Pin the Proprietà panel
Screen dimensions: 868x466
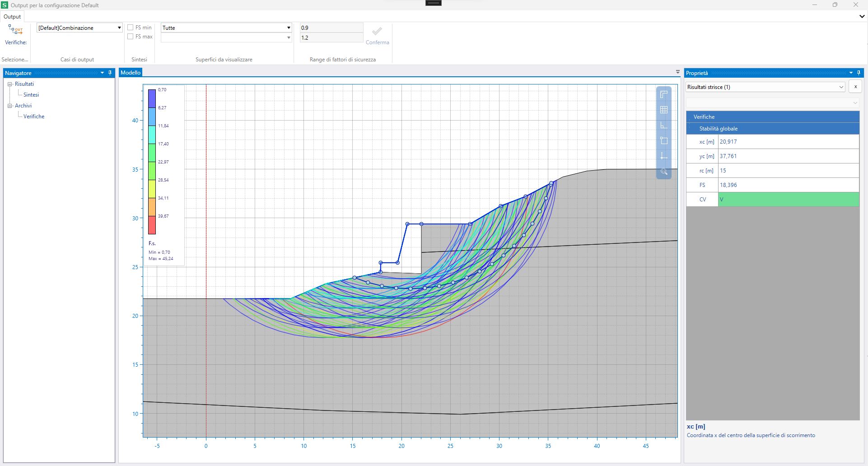coord(859,73)
